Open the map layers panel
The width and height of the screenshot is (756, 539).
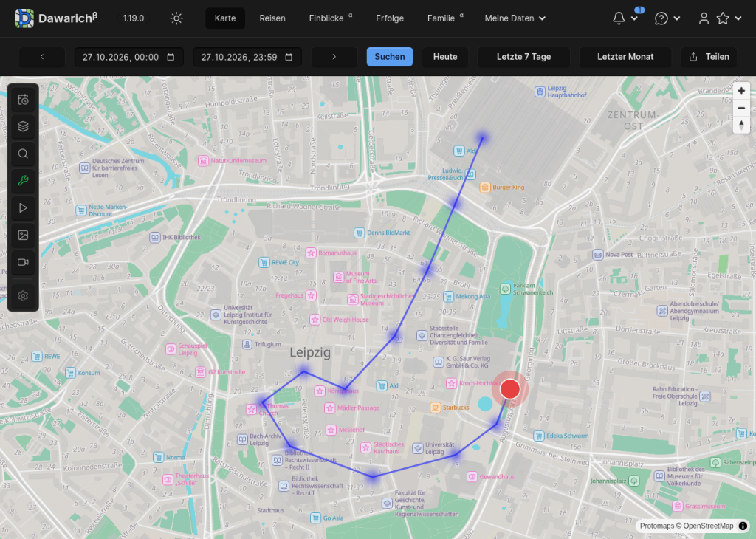pyautogui.click(x=23, y=127)
